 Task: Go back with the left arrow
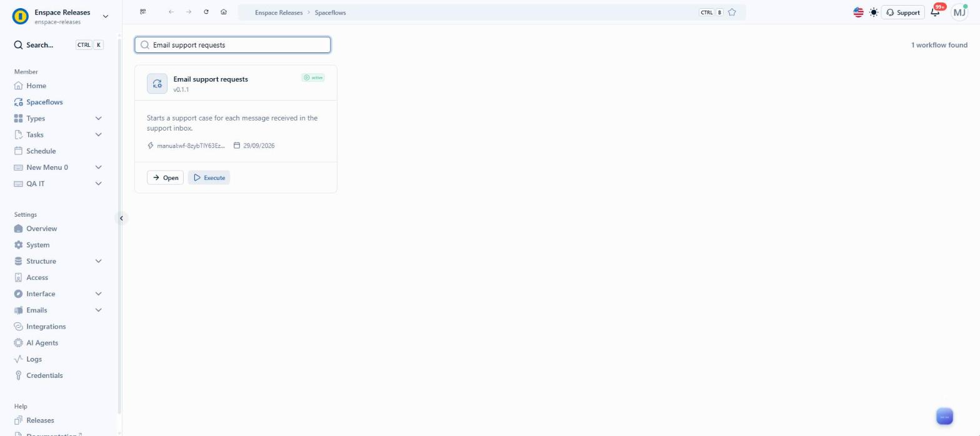(x=171, y=12)
